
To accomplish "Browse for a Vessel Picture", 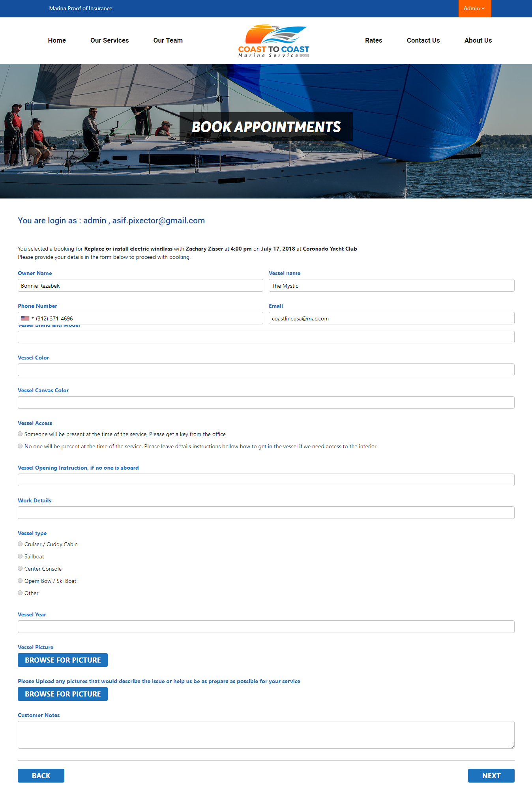I will 63,660.
